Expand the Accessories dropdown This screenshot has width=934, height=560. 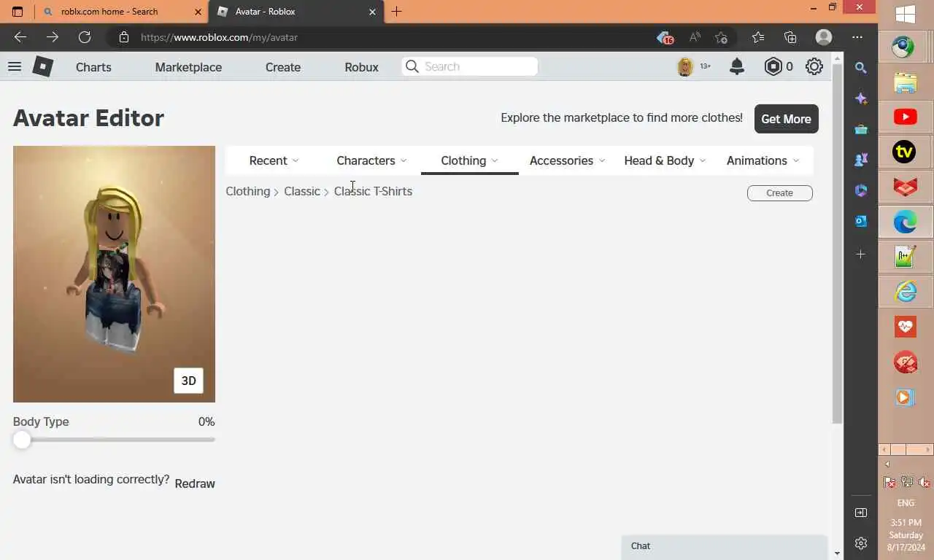click(568, 160)
